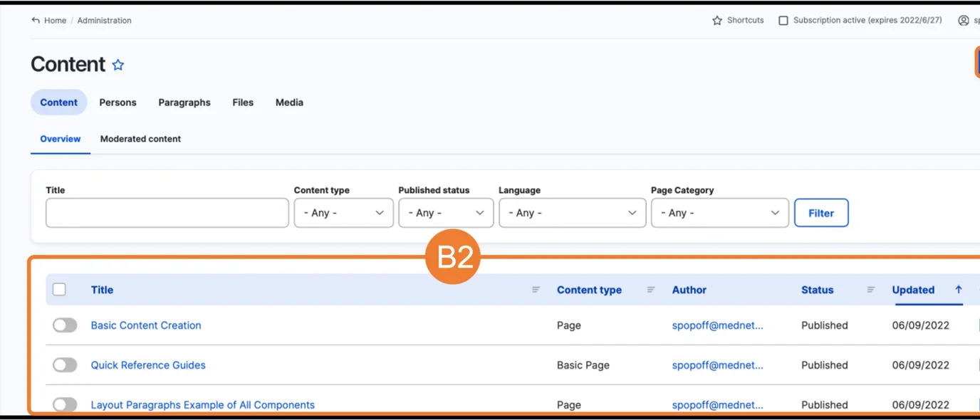Open Quick Reference Guides title link
Screen dimensions: 980x420
point(148,365)
